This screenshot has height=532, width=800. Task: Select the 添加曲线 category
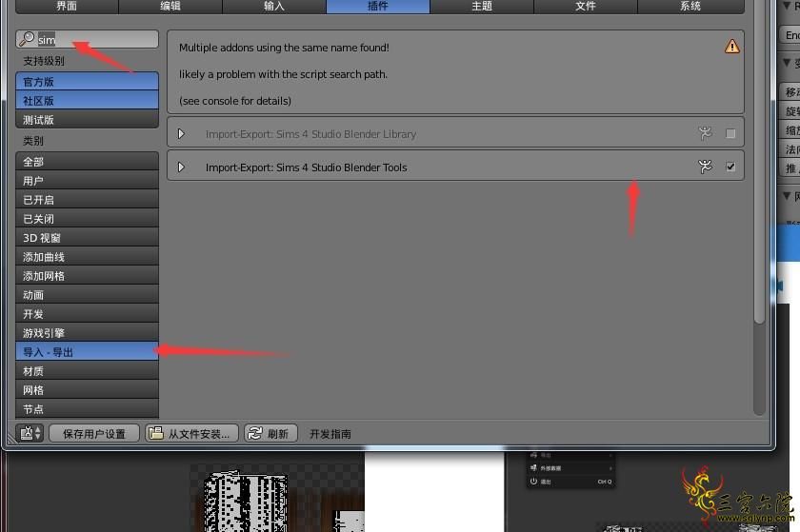click(x=88, y=257)
